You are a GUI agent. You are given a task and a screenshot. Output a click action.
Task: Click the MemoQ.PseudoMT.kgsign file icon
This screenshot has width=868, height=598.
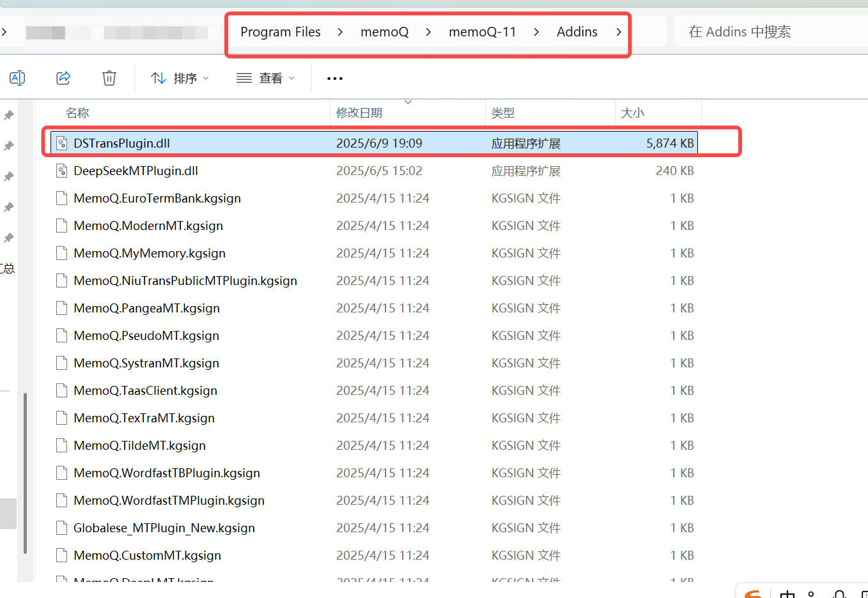coord(61,335)
